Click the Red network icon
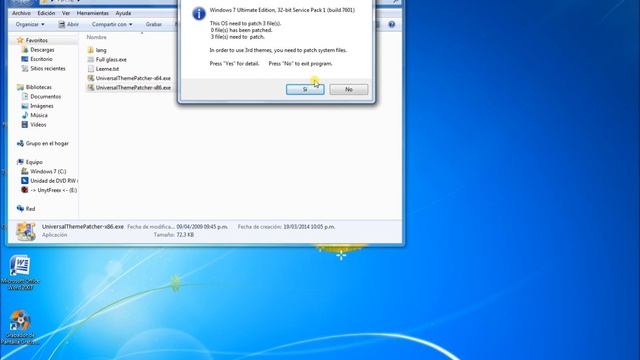The image size is (640, 360). point(20,209)
